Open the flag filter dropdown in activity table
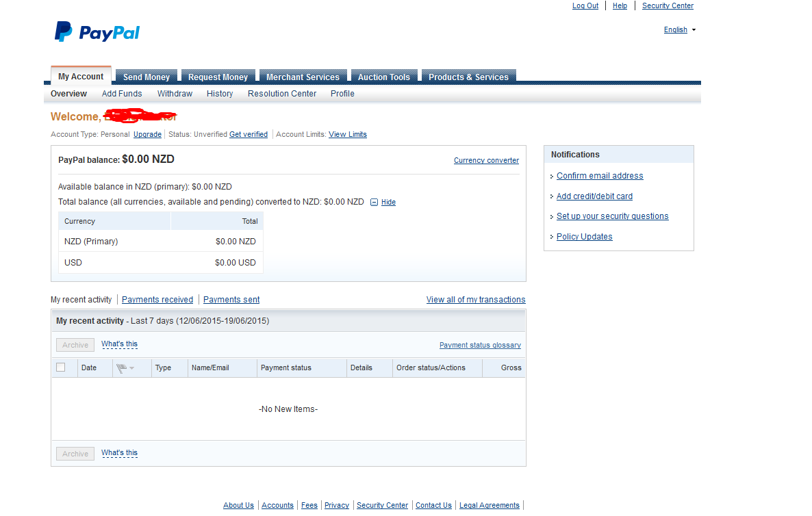Screen dimensions: 812x516 point(125,368)
